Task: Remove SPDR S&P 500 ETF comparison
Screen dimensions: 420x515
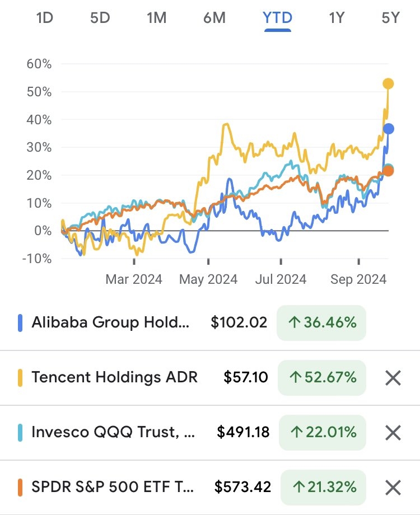Action: click(x=393, y=487)
